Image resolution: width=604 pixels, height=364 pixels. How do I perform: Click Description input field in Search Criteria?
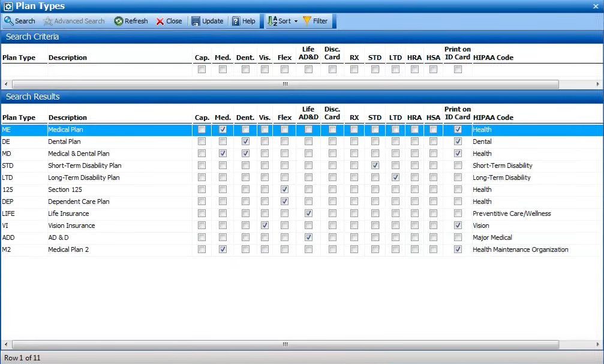pyautogui.click(x=120, y=70)
